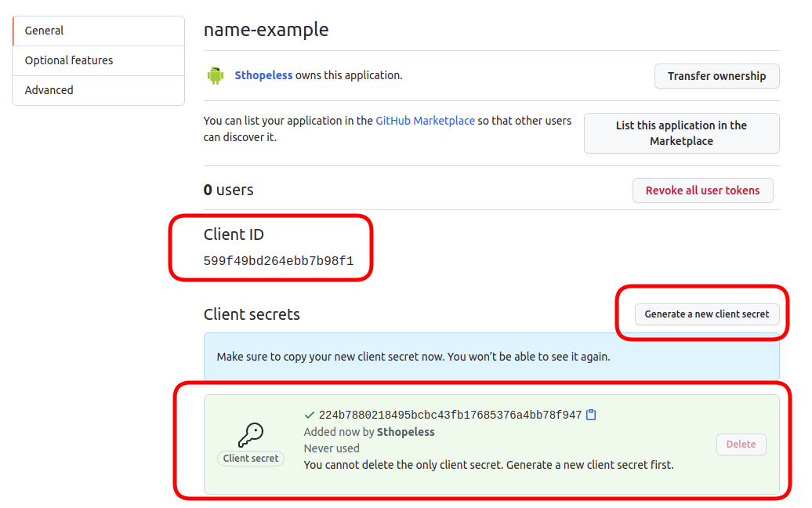
Task: Select the Client ID value text
Action: [278, 261]
